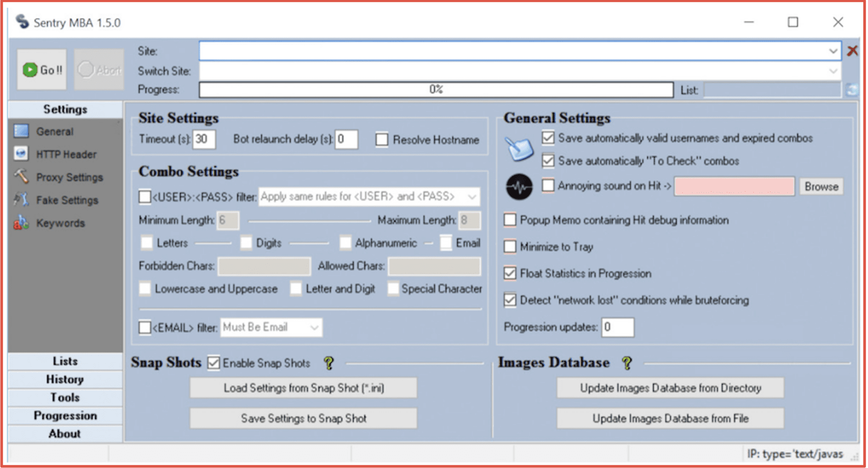
Task: Click the Keywords sidebar icon
Action: pos(21,223)
